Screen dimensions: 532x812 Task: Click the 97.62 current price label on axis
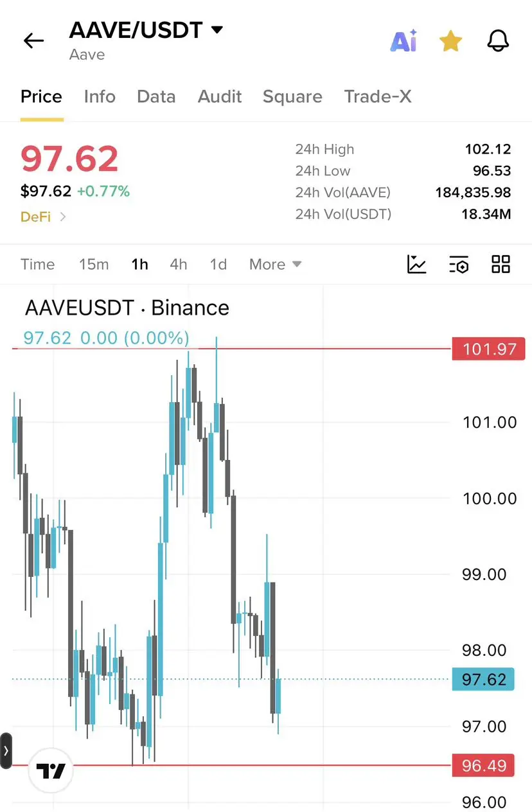(483, 679)
